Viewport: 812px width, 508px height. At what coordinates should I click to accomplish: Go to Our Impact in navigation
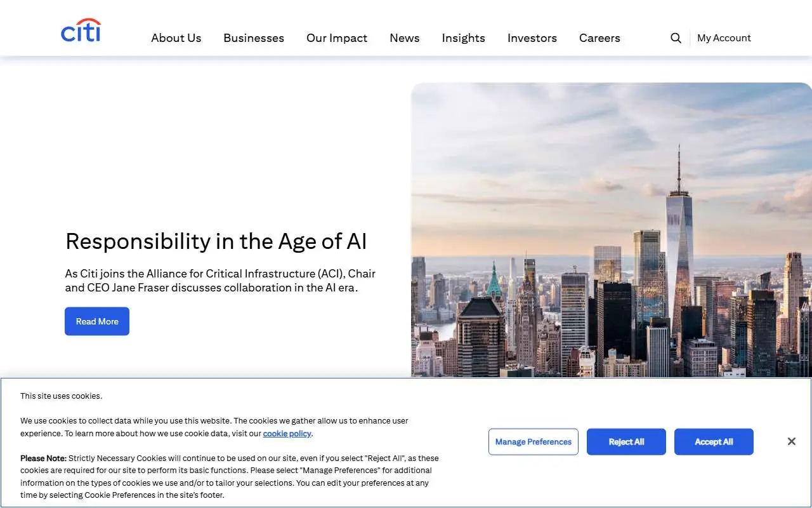pyautogui.click(x=337, y=38)
